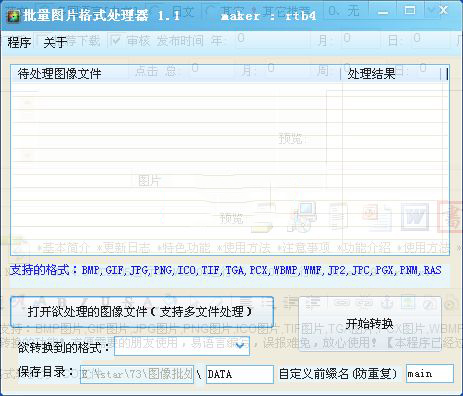Screen dimensions: 463x396
Task: Close the 批量图片格式处理器 window
Action: 444,10
